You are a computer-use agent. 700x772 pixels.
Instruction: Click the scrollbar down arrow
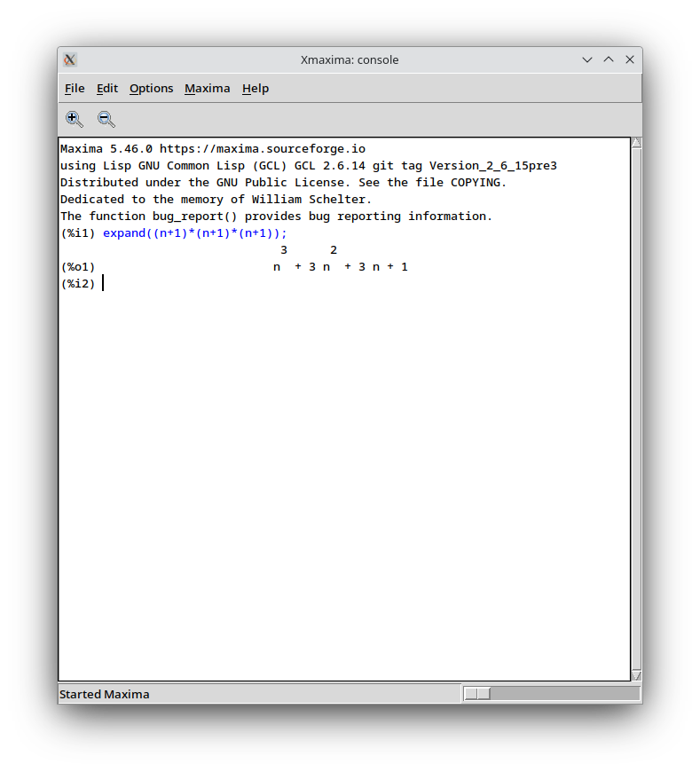636,676
